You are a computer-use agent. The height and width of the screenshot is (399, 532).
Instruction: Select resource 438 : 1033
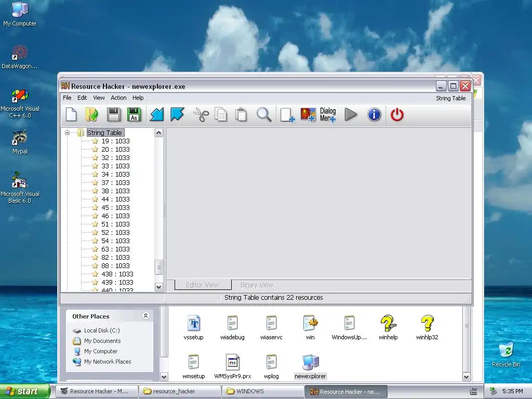[x=117, y=274]
